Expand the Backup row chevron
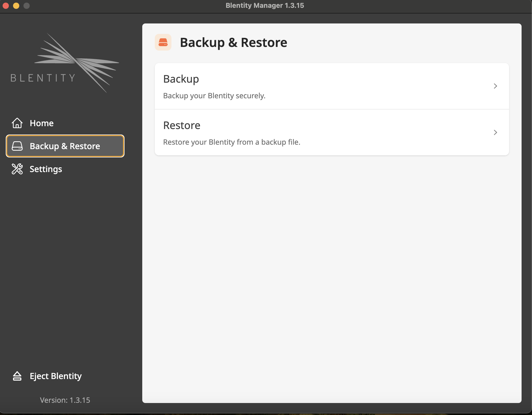This screenshot has width=532, height=415. [x=495, y=86]
